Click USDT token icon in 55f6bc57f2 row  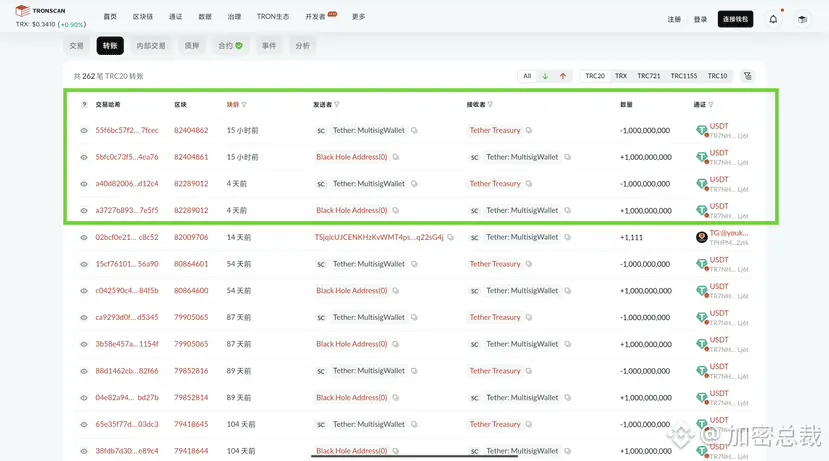[x=702, y=131]
